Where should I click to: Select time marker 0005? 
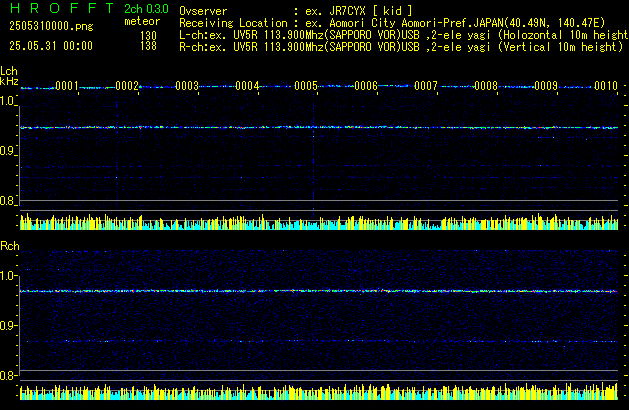pos(306,86)
